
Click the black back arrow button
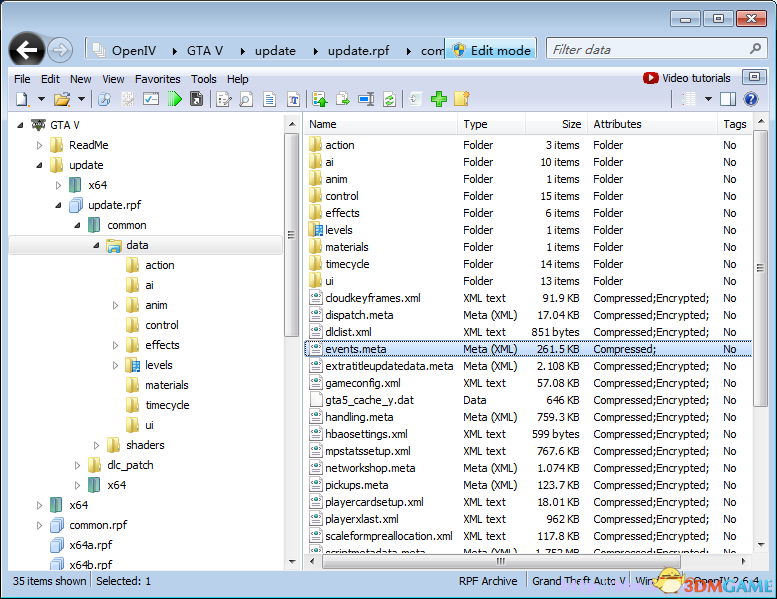pyautogui.click(x=27, y=50)
